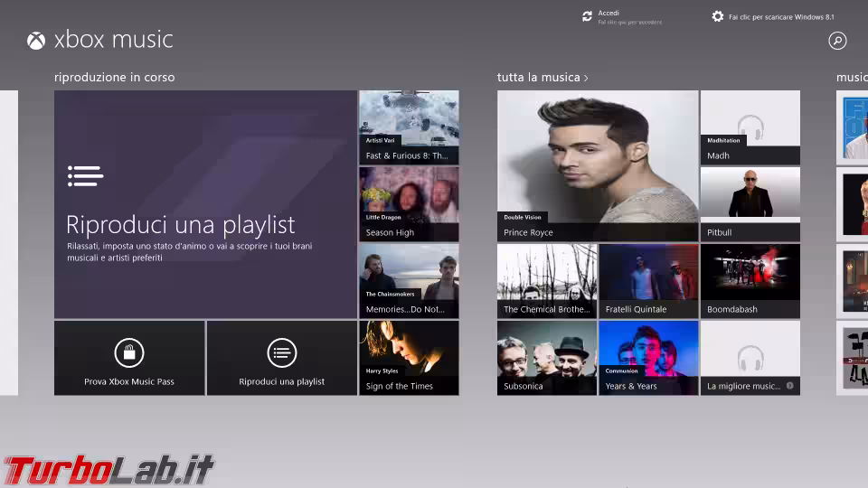Screen dimensions: 868x488
Task: Select Little Dragon Season High tile
Action: [x=409, y=203]
